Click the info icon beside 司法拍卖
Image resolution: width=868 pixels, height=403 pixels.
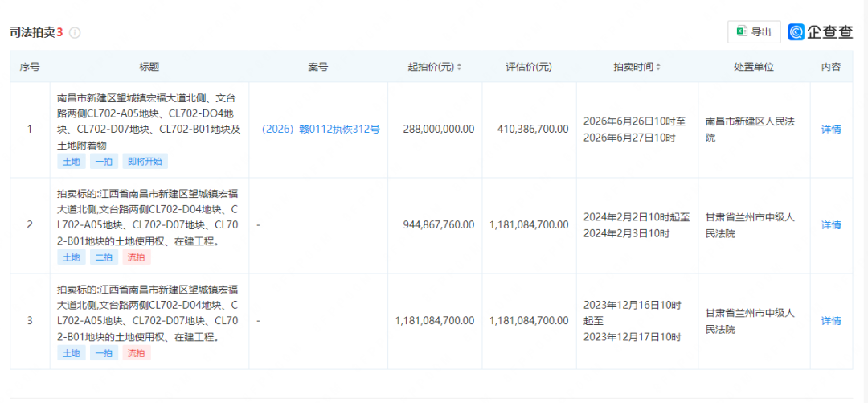pos(75,33)
